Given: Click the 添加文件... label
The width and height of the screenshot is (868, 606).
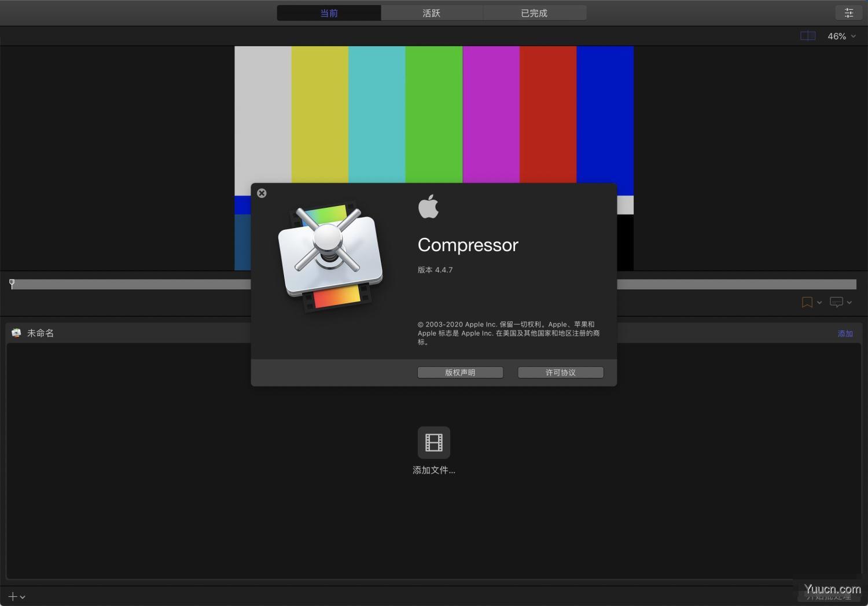Looking at the screenshot, I should tap(434, 470).
